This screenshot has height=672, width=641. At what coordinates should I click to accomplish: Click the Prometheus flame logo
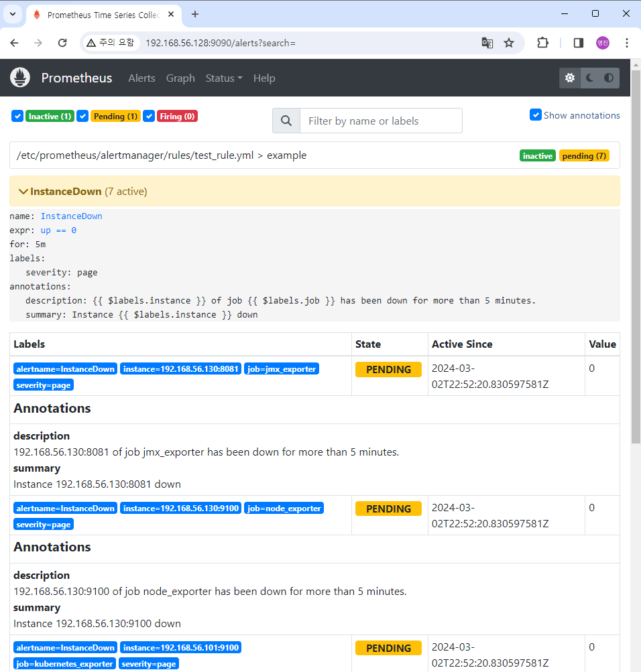pos(19,78)
